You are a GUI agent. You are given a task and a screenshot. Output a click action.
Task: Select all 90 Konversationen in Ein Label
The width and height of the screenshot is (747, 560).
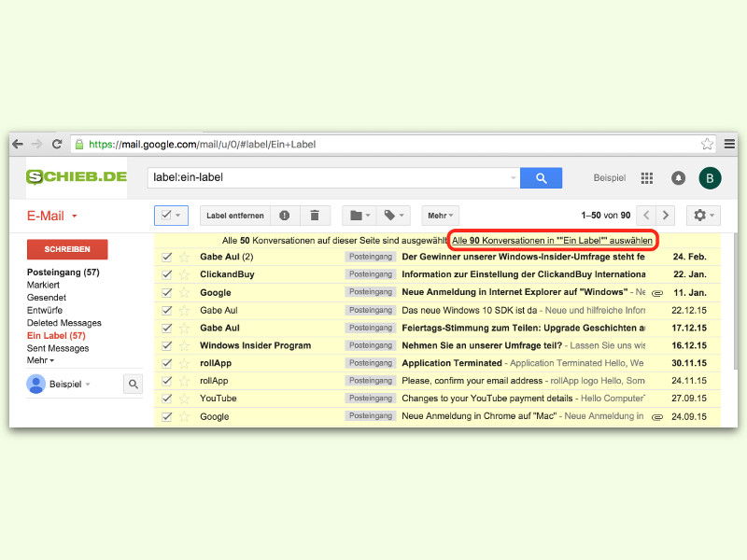(x=552, y=241)
